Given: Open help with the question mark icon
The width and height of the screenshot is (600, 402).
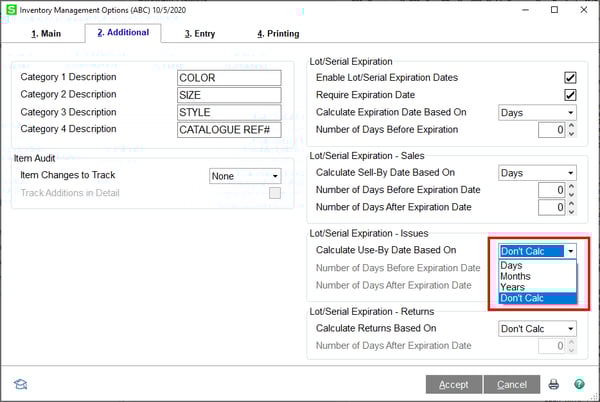Looking at the screenshot, I should (579, 384).
